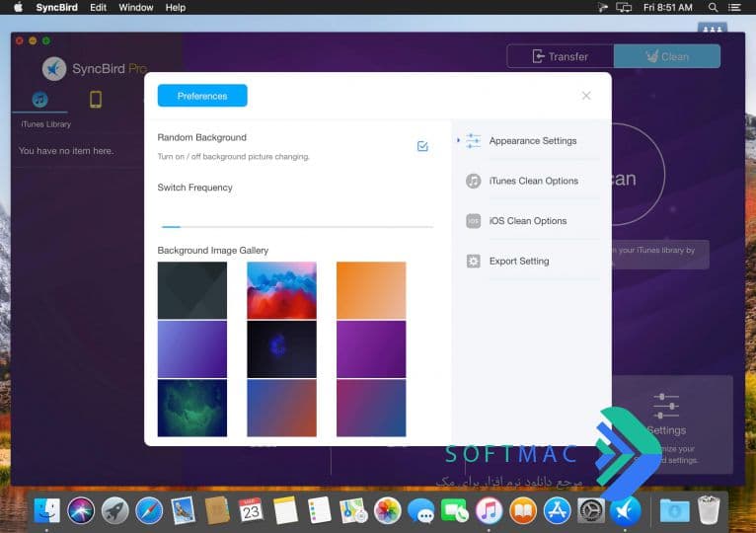Select the iTunes Library music icon
The height and width of the screenshot is (533, 756).
tap(40, 100)
